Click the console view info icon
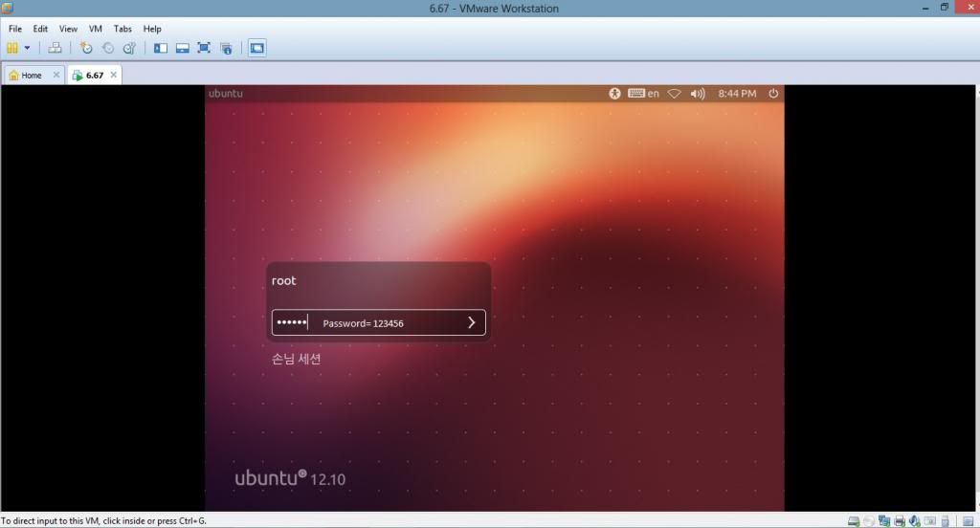980x528 pixels. [x=226, y=48]
